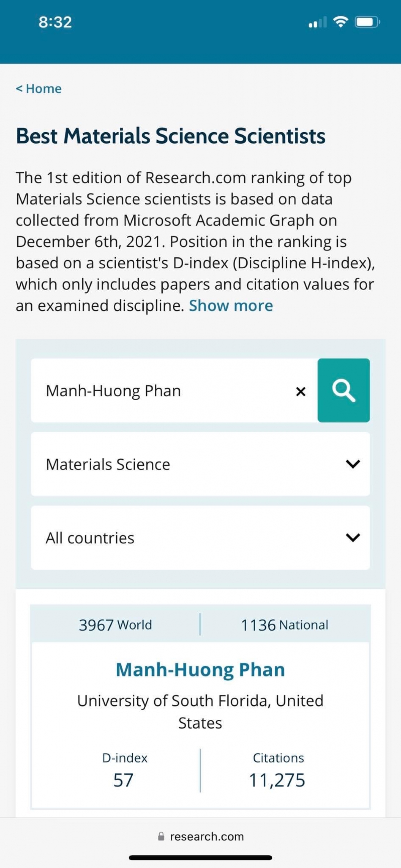Tap the padlock icon beside research.com
Screen dimensions: 401x868
[x=161, y=836]
